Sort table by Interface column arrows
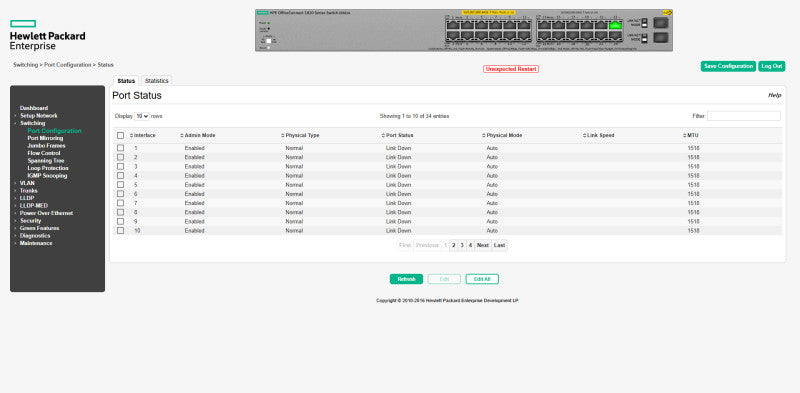The image size is (800, 393). point(131,136)
